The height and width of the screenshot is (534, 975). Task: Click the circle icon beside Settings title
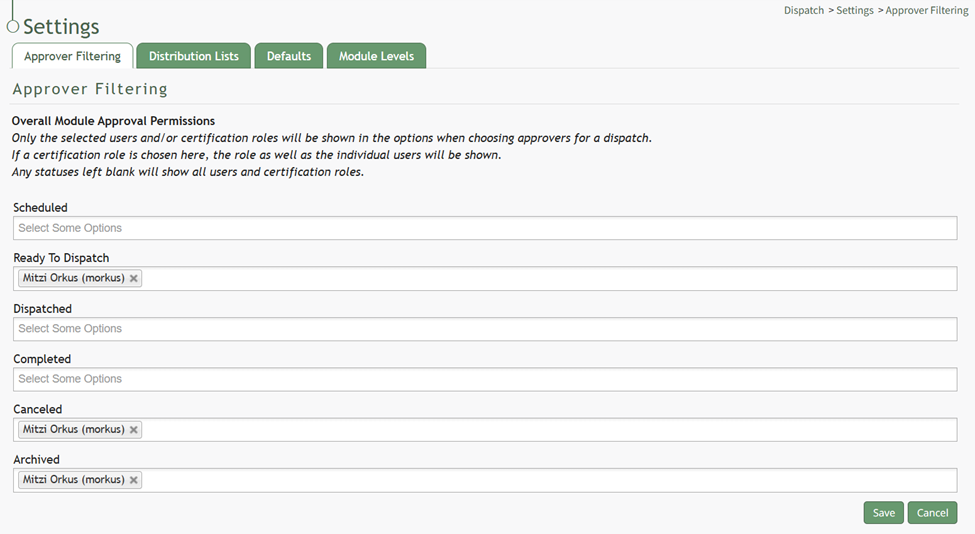click(13, 27)
